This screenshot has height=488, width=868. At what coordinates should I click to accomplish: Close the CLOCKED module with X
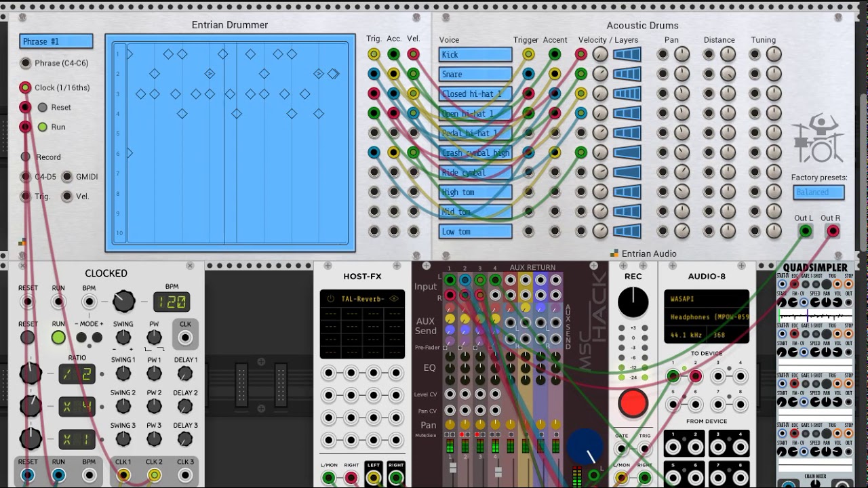190,266
